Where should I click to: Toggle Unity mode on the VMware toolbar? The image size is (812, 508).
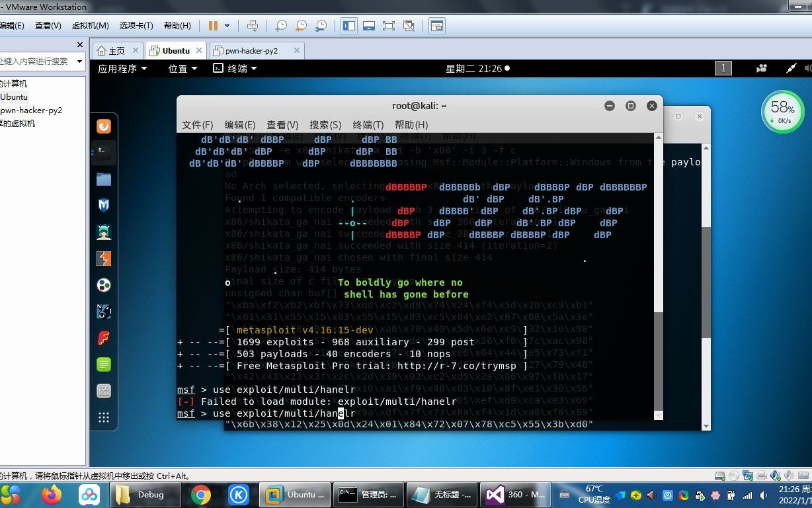(408, 25)
